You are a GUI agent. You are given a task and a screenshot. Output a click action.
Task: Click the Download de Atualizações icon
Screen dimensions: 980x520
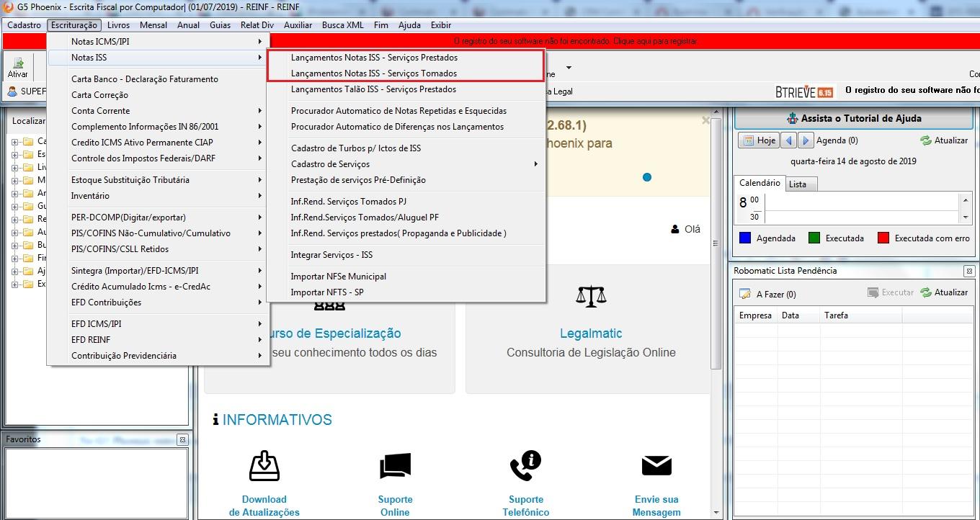[264, 466]
